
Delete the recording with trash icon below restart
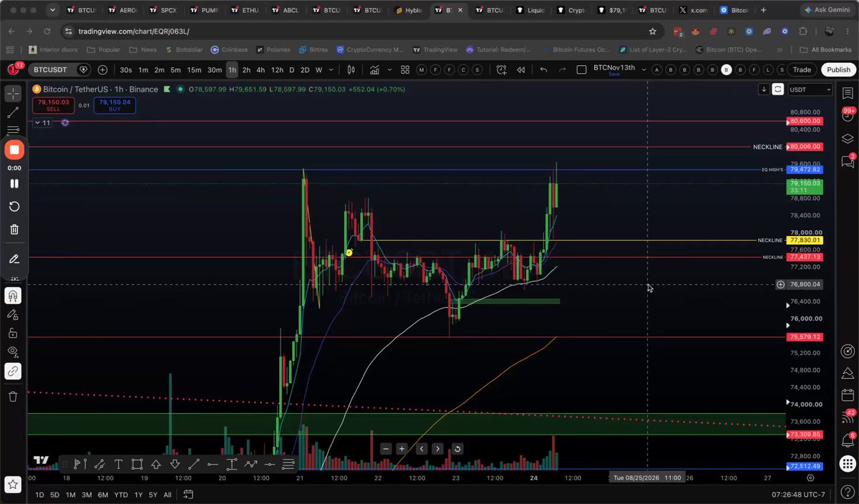14,229
